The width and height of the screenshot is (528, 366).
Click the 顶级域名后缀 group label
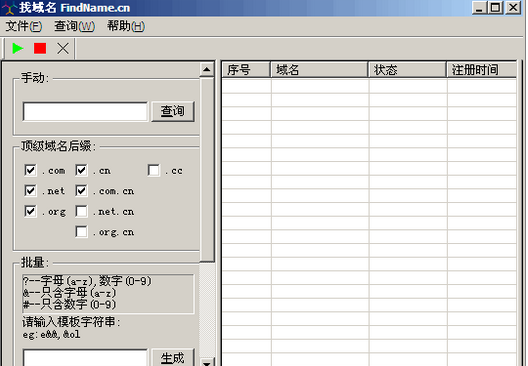(59, 146)
